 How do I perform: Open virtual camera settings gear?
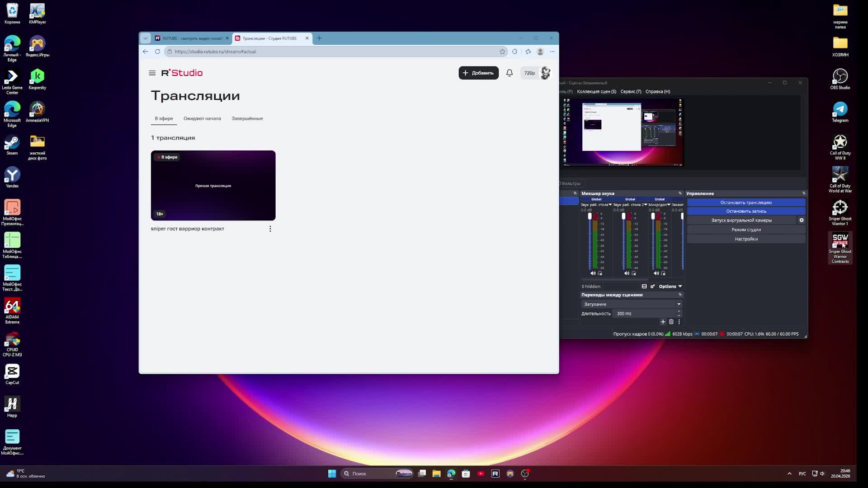pos(801,220)
